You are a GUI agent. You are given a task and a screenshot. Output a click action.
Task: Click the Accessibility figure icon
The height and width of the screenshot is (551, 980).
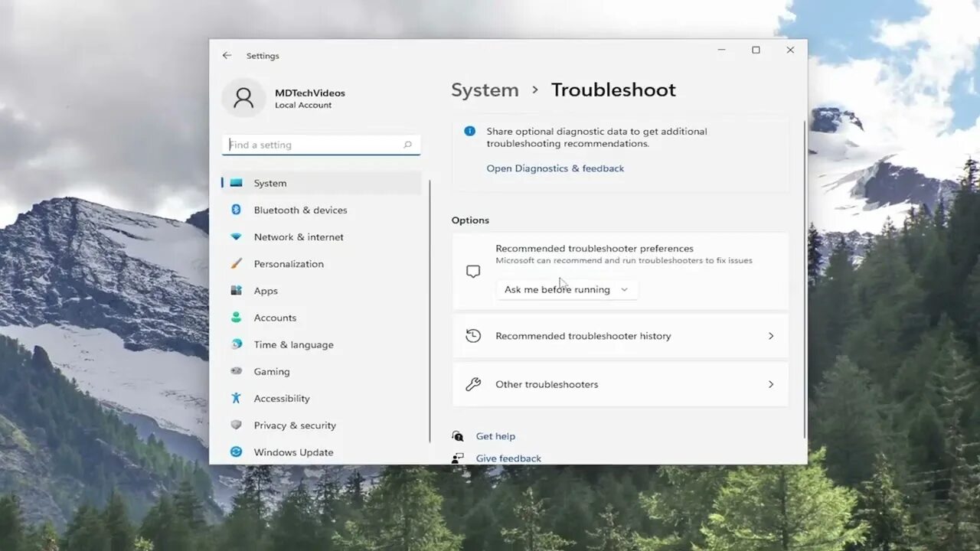click(237, 398)
